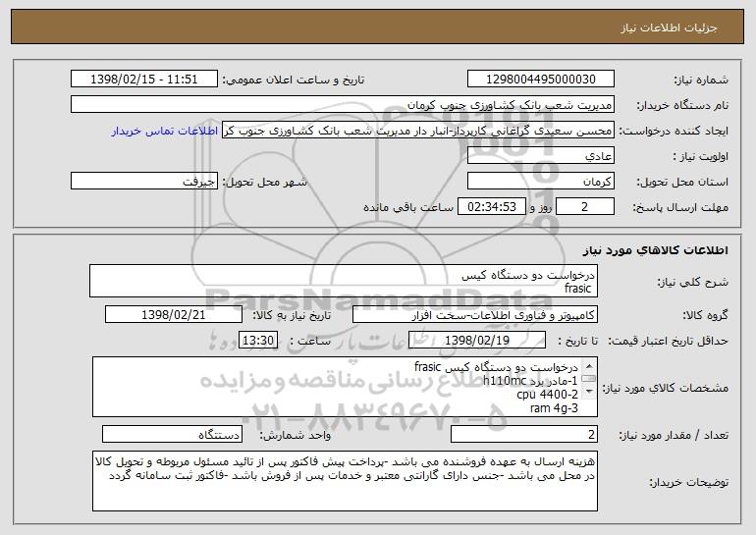Click the label تعداد / مقدار مورد نیاز
The image size is (756, 535).
pos(674,435)
